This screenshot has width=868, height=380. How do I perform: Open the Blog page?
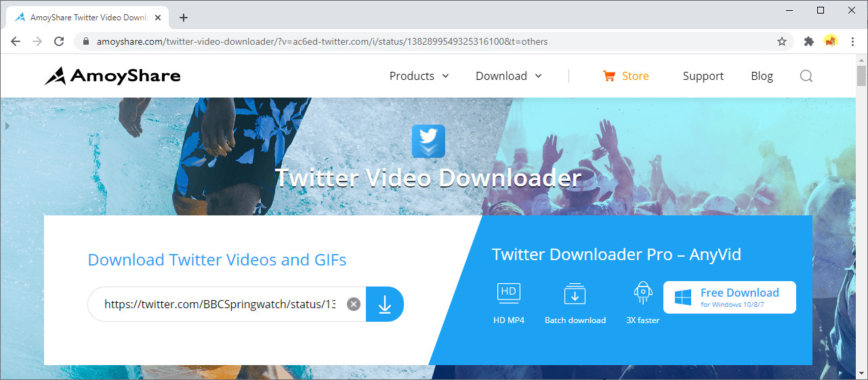tap(762, 76)
